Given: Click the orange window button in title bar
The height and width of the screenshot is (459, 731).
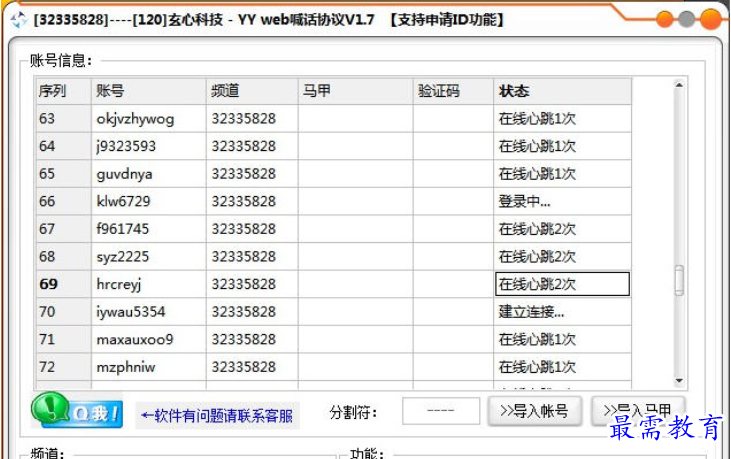Looking at the screenshot, I should (x=711, y=19).
